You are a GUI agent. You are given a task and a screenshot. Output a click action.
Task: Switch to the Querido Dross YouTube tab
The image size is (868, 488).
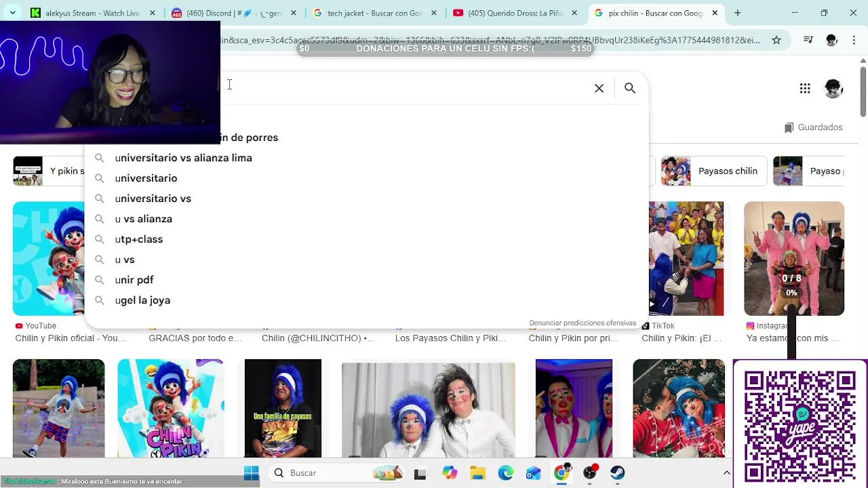point(515,13)
